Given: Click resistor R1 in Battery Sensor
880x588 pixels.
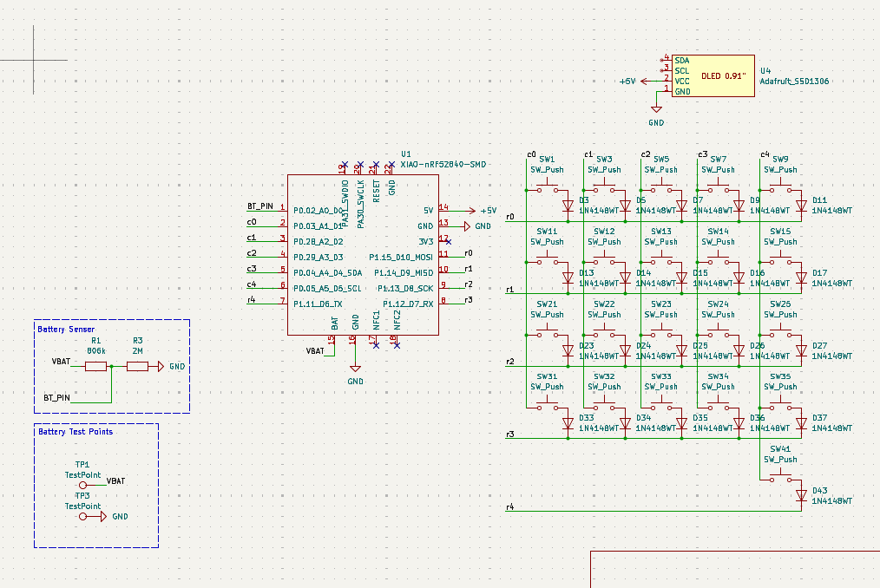Looking at the screenshot, I should (x=95, y=367).
